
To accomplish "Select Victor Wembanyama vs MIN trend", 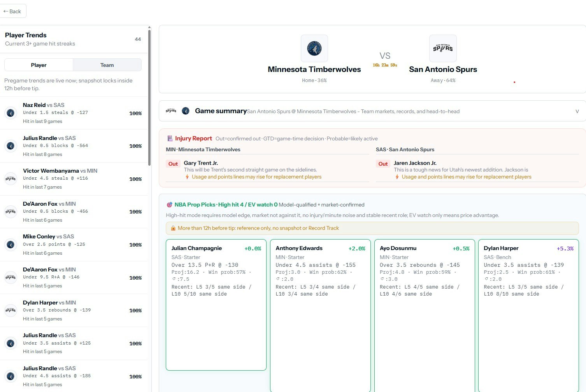I will coord(74,179).
